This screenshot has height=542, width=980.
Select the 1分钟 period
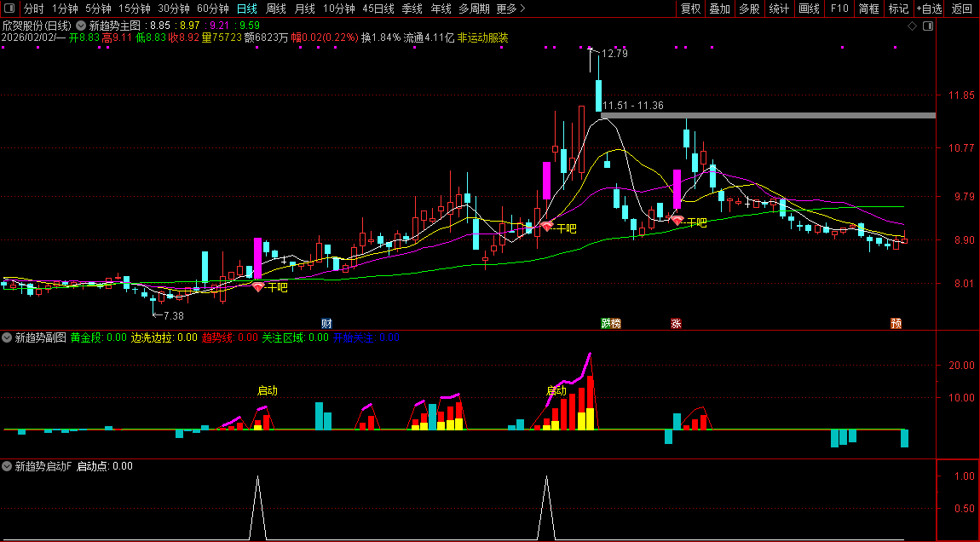[65, 9]
